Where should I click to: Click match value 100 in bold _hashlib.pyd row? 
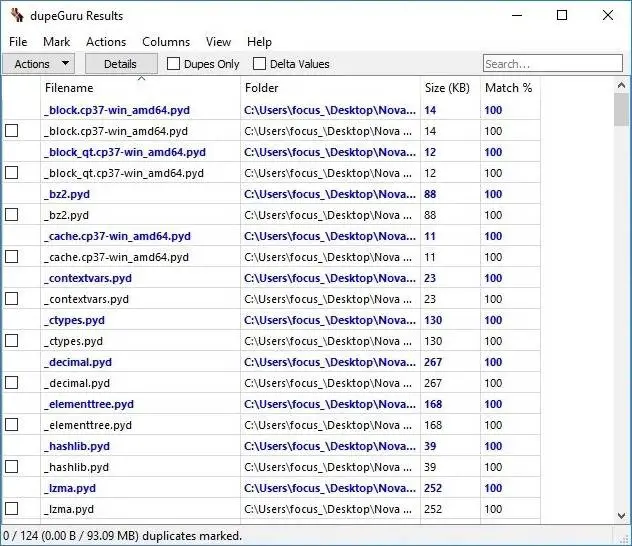pyautogui.click(x=493, y=446)
